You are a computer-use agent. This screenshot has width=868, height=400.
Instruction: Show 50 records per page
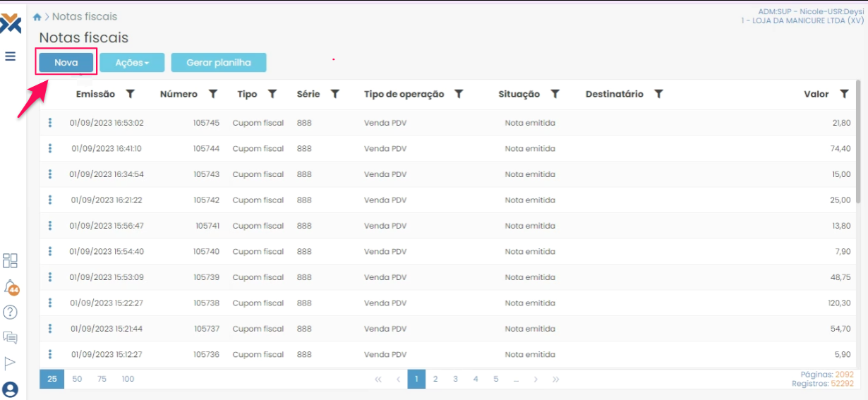(x=77, y=379)
